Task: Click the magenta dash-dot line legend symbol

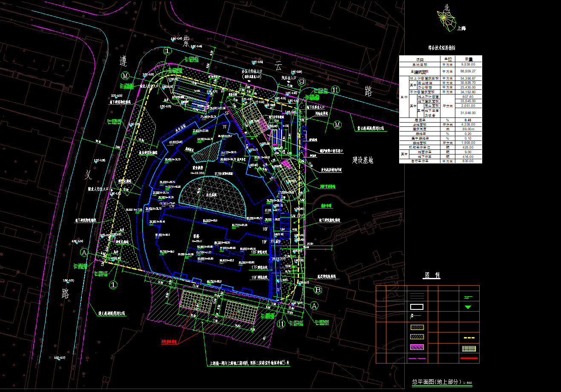Action: [x=417, y=358]
